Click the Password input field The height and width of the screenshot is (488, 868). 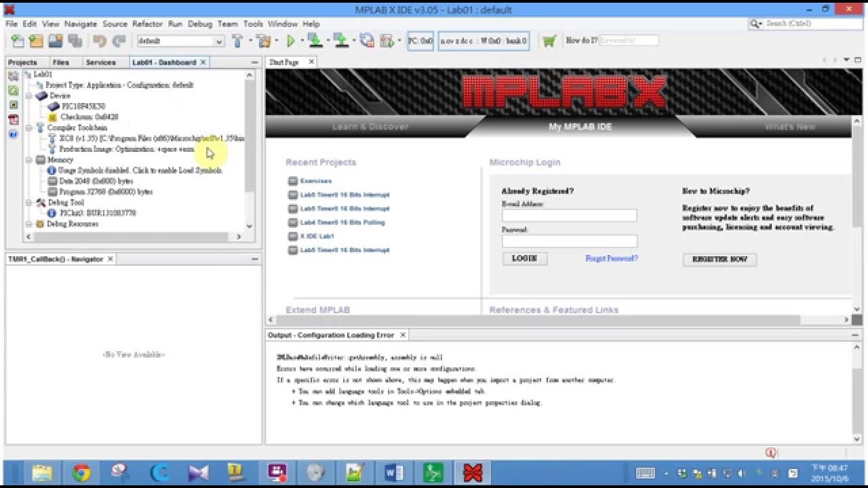point(569,241)
